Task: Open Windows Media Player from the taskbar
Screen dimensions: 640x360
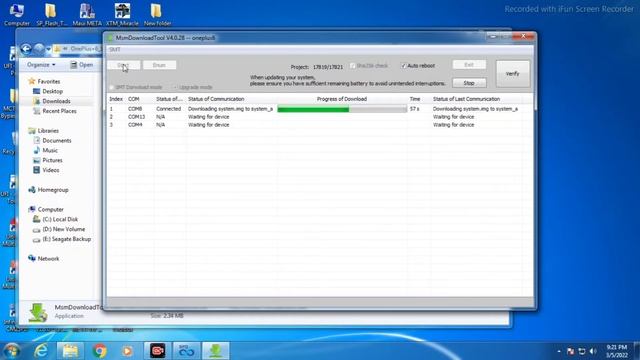Action: (127, 351)
